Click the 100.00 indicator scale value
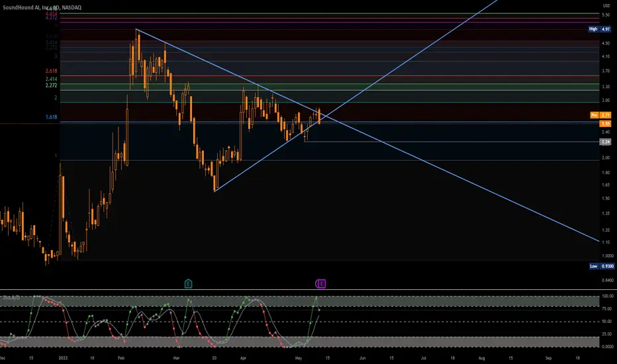Screen dimensions: 617x364 (x=608, y=296)
